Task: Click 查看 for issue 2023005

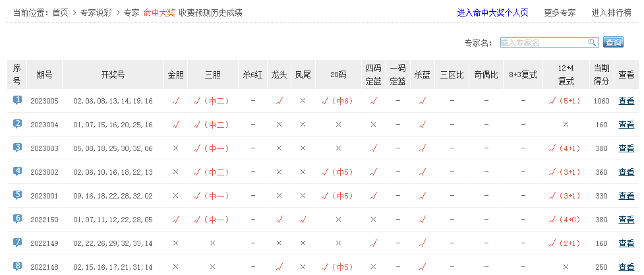Action: pyautogui.click(x=626, y=101)
